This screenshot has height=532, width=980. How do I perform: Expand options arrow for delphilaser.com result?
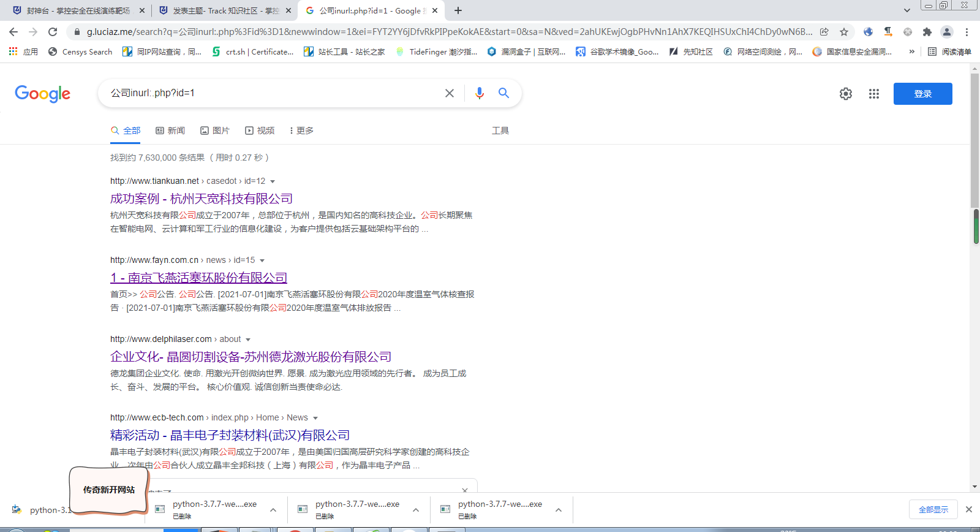pos(248,340)
